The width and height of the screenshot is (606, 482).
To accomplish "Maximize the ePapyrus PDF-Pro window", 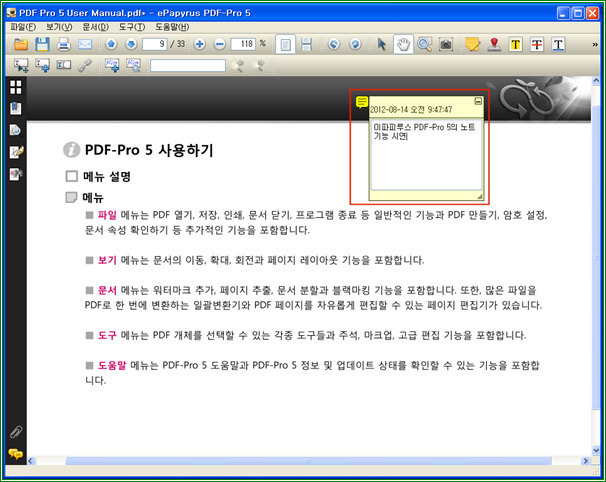I will tap(578, 13).
